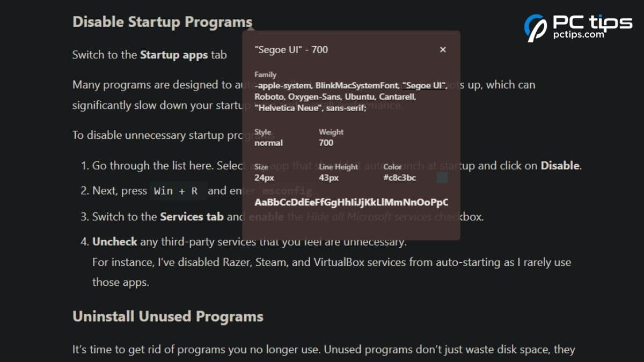Image resolution: width=644 pixels, height=362 pixels.
Task: Click the 'Disable Startup Programs' heading
Action: [162, 22]
